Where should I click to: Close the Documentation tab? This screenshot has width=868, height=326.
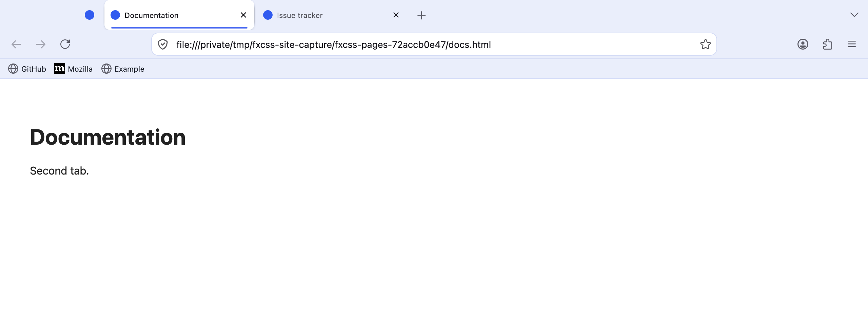coord(243,15)
